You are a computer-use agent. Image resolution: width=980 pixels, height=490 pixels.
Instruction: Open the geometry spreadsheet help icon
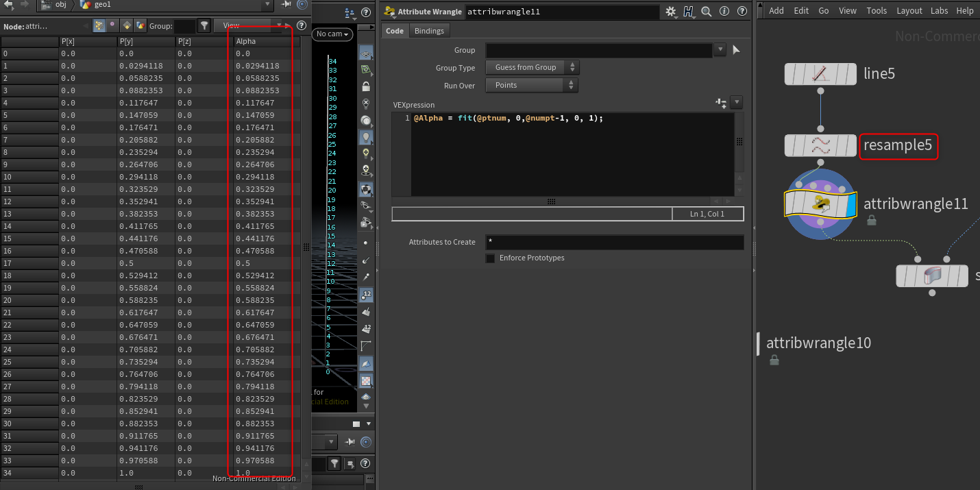pyautogui.click(x=302, y=25)
